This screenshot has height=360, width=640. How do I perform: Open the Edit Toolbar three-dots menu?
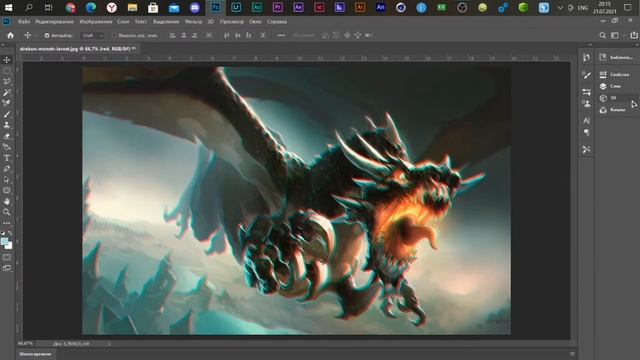pyautogui.click(x=7, y=223)
